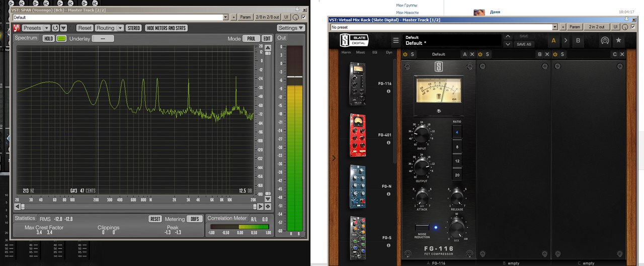Click the SAVE AS preset button
This screenshot has height=266, width=644.
click(x=524, y=44)
